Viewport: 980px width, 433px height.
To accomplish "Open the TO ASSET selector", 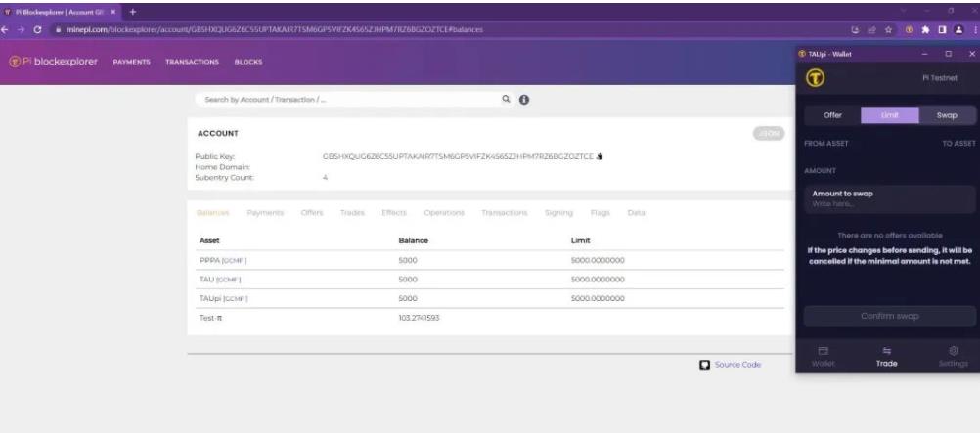I will tap(958, 144).
